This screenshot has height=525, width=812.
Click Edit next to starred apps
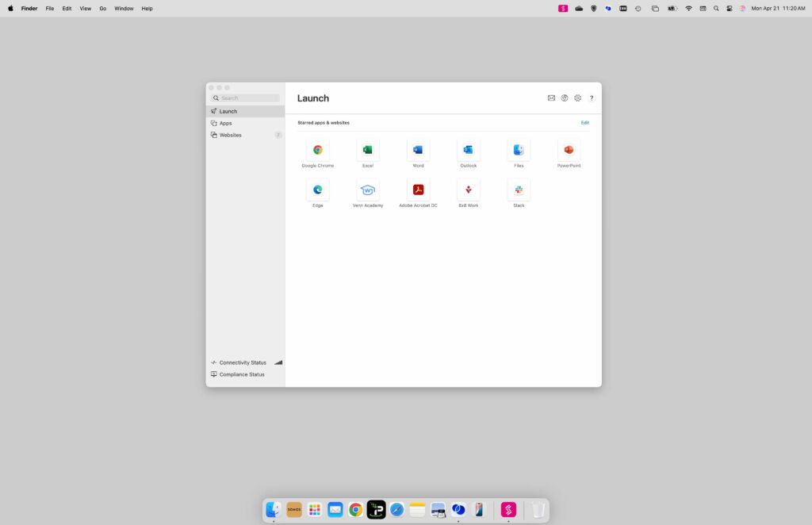click(x=585, y=123)
